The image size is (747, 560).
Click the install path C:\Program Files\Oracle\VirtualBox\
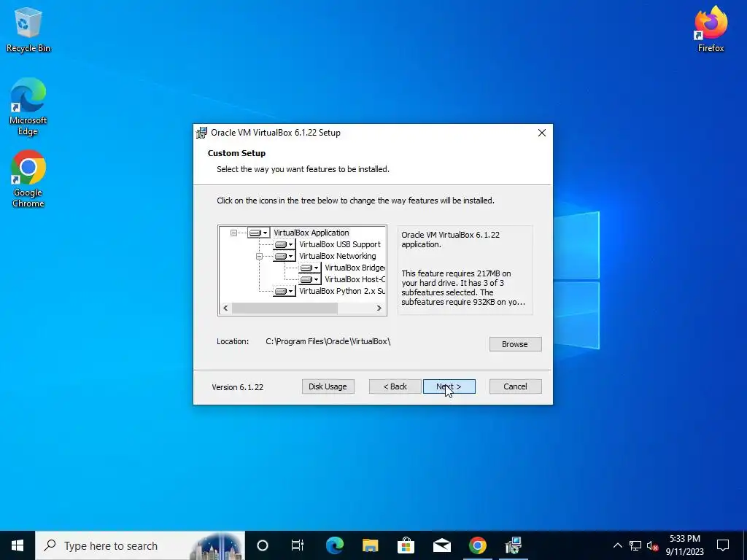point(328,341)
